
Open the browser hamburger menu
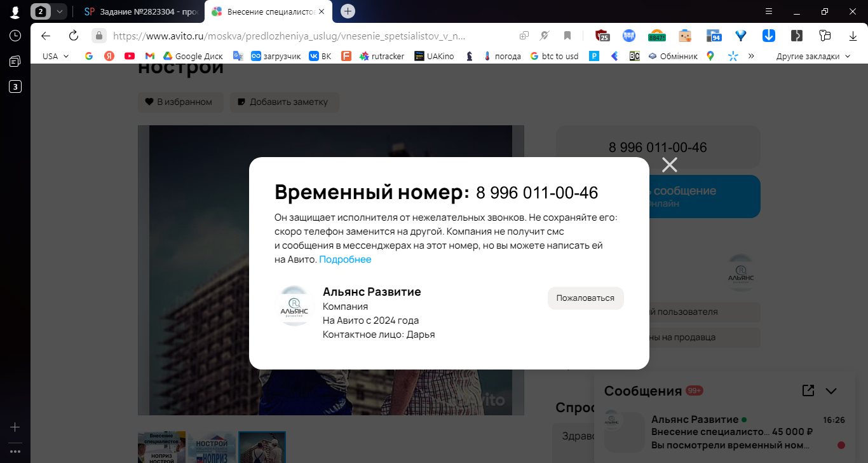(x=769, y=11)
